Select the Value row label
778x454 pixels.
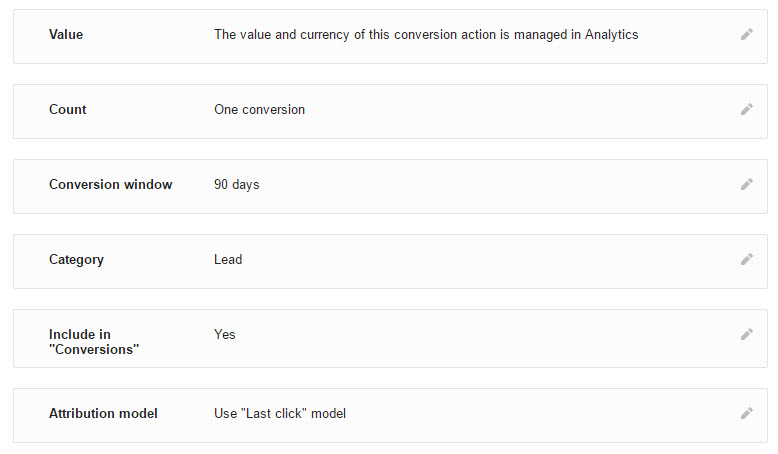point(66,35)
